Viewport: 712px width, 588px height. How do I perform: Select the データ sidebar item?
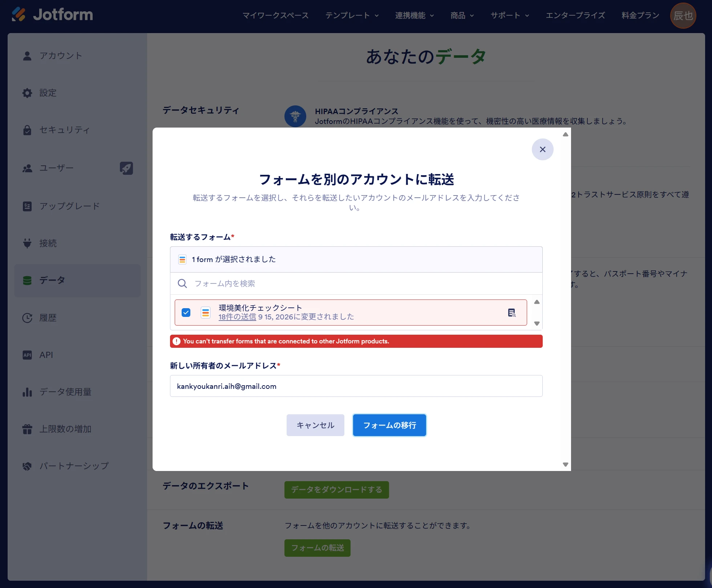77,280
